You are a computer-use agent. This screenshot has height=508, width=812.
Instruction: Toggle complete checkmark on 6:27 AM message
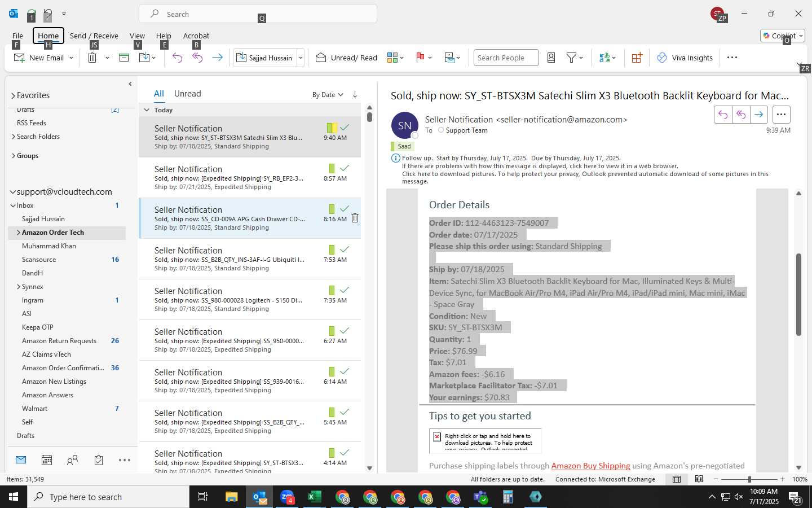(345, 331)
